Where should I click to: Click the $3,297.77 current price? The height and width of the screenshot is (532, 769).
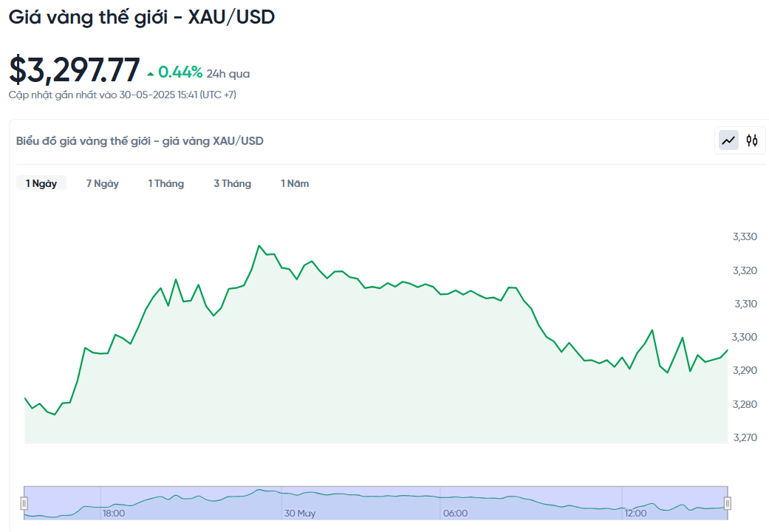pyautogui.click(x=74, y=70)
